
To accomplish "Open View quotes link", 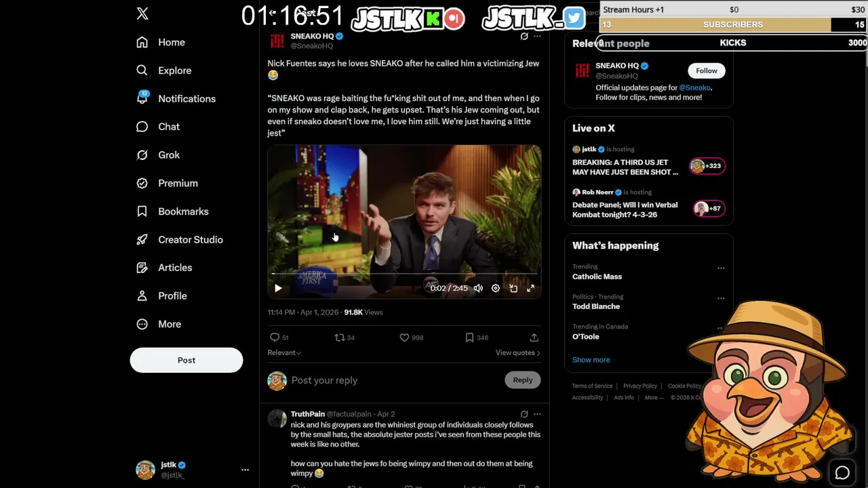I will coord(517,352).
